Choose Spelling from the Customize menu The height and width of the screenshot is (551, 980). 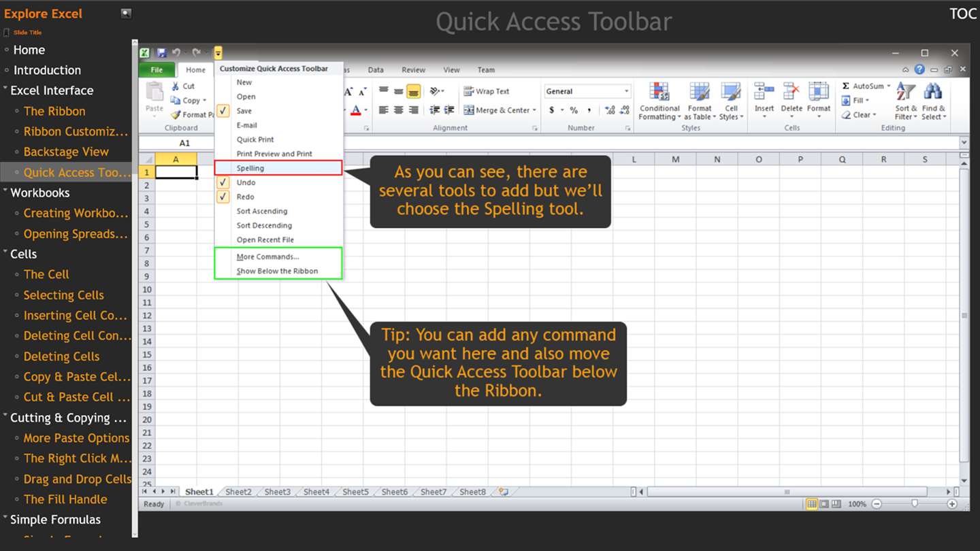[278, 168]
